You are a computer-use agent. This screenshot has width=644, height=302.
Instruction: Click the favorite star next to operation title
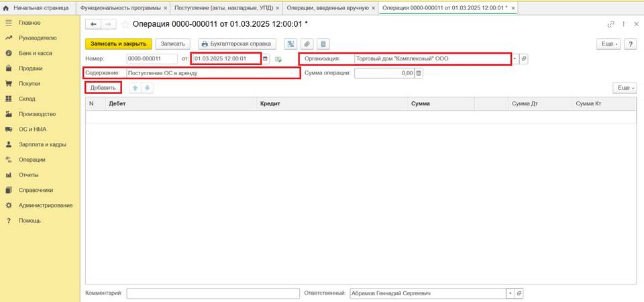(125, 24)
